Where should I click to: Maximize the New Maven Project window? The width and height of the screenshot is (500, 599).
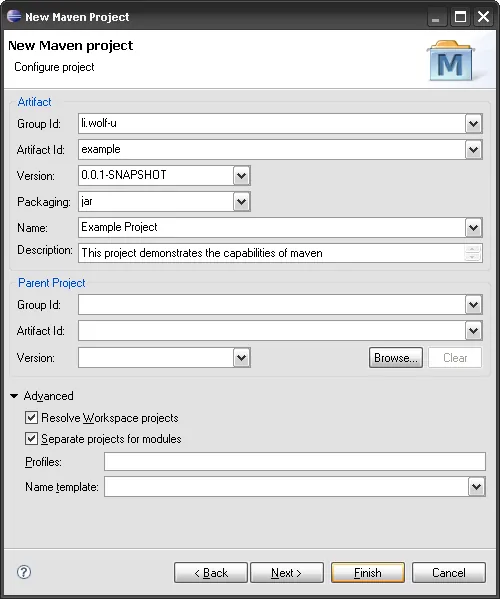[x=460, y=18]
